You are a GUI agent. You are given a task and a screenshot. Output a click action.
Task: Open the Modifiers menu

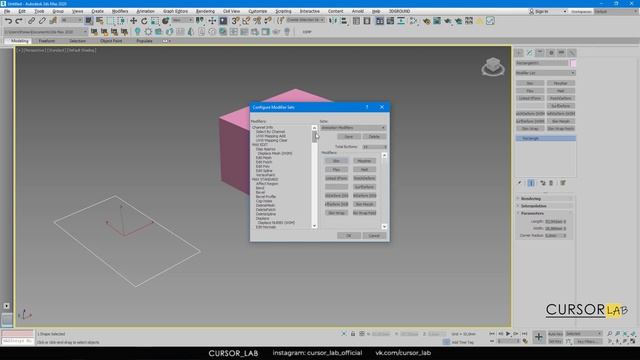click(120, 11)
